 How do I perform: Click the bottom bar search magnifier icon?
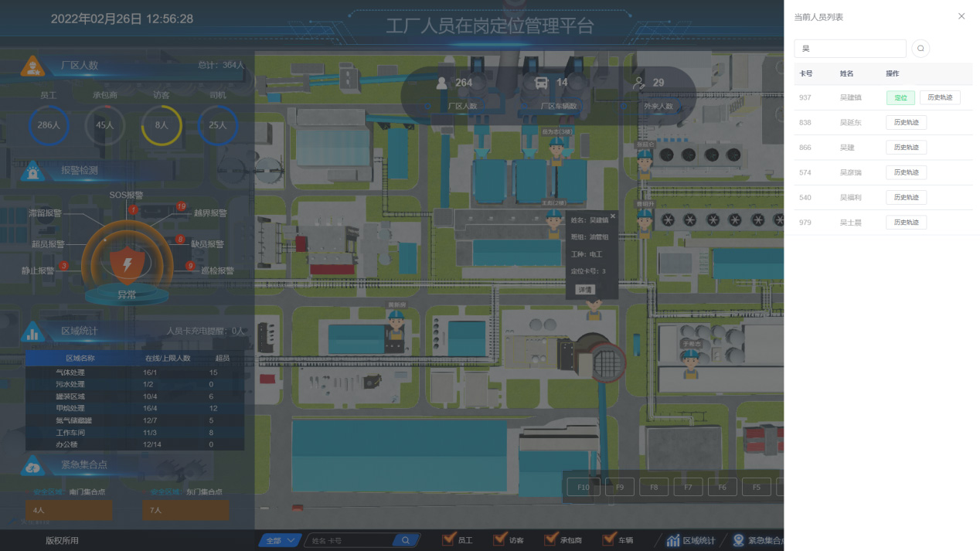405,540
